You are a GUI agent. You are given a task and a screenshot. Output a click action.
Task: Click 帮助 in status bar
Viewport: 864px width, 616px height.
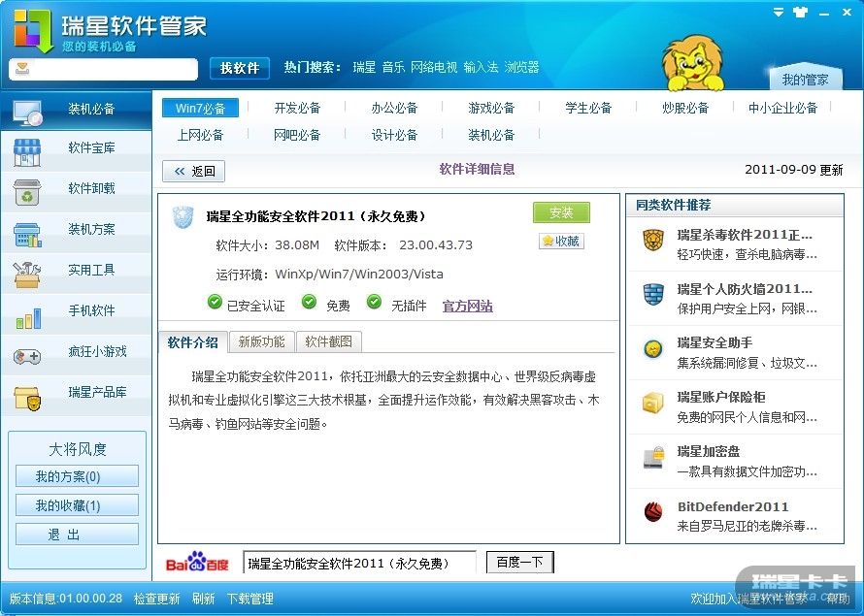coord(838,599)
